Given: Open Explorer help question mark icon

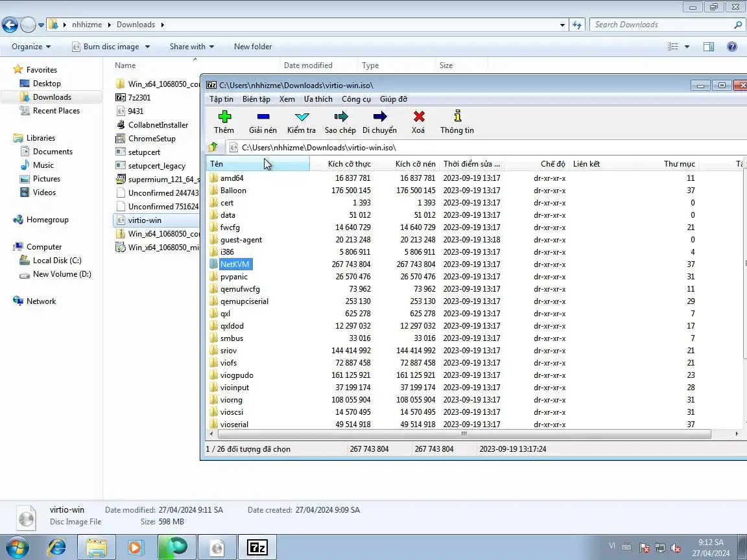Looking at the screenshot, I should [732, 47].
